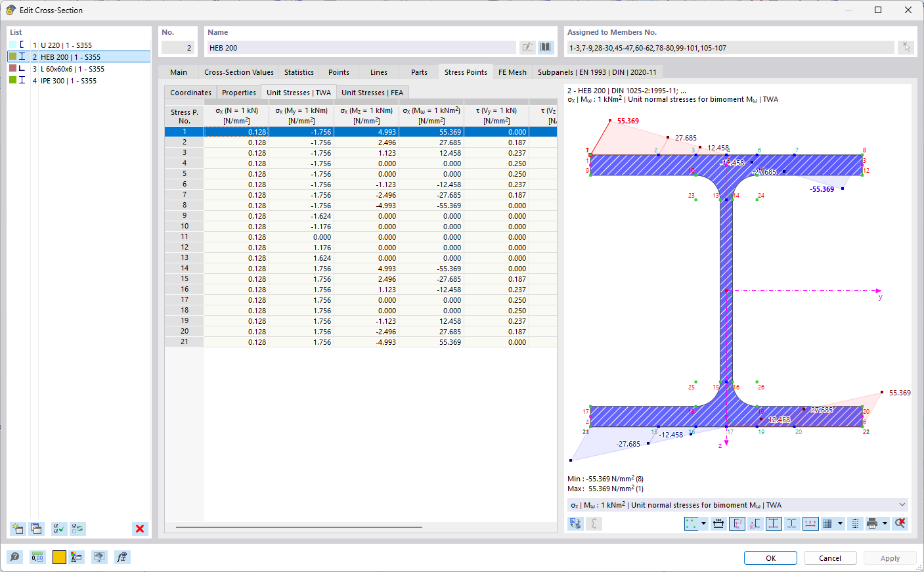924x572 pixels.
Task: Apply the cross-section changes
Action: coord(890,558)
